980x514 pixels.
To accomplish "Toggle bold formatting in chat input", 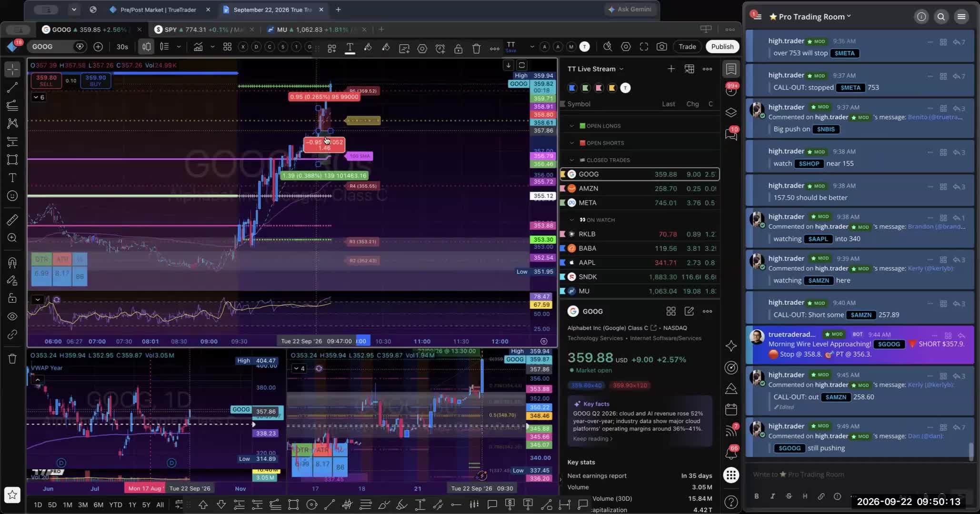I will [x=756, y=496].
